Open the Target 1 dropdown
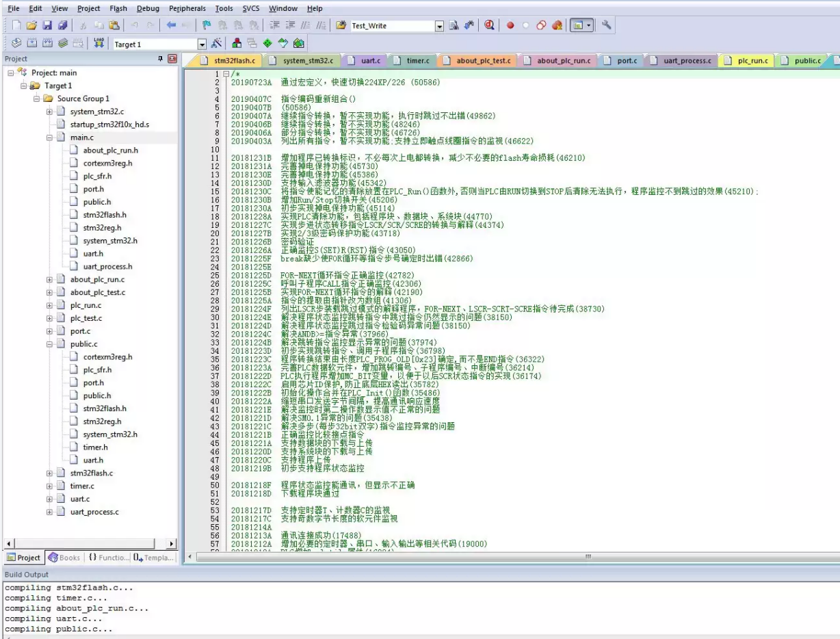The image size is (840, 639). tap(202, 44)
